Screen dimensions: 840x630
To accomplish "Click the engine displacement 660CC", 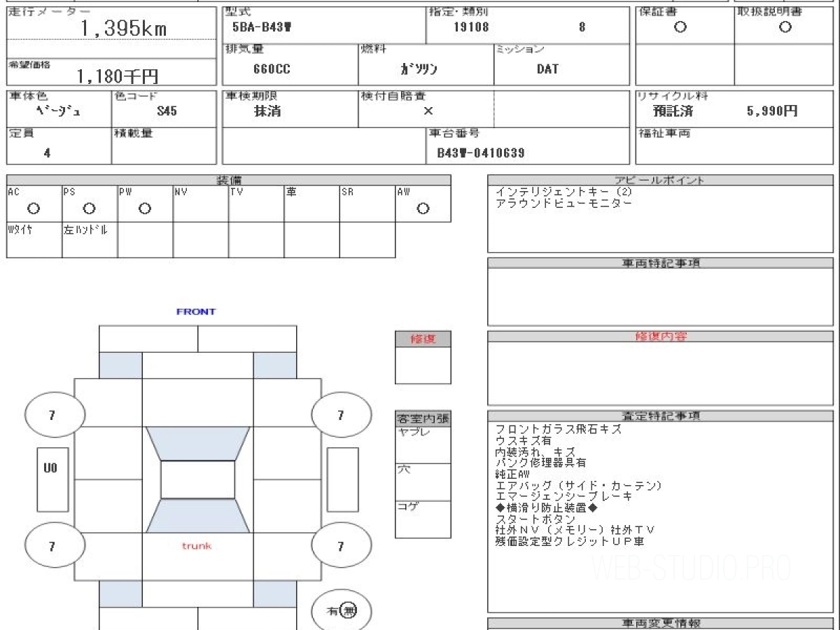I will click(x=272, y=69).
